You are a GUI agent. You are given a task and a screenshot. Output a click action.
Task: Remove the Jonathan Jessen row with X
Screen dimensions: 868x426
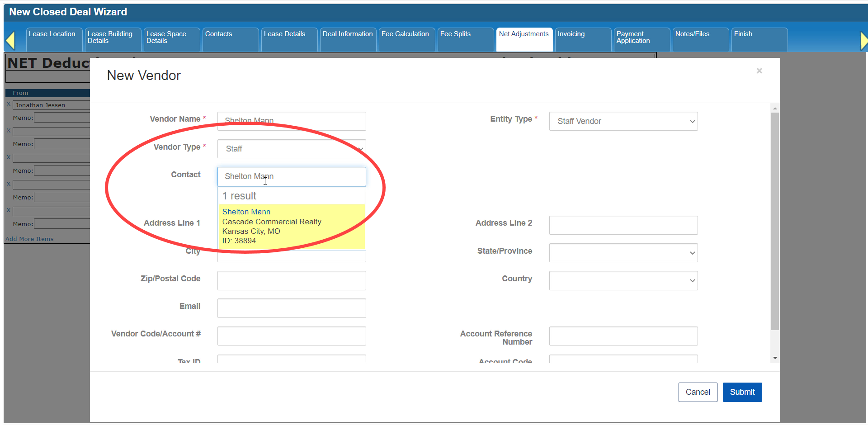9,104
